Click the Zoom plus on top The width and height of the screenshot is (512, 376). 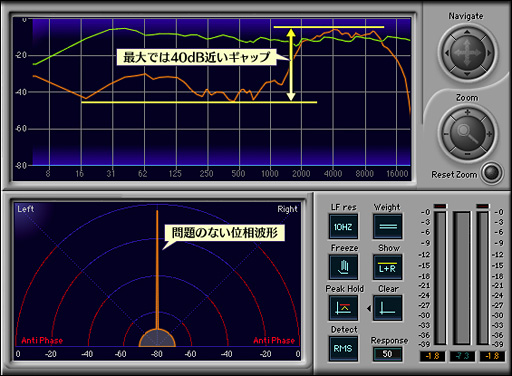(x=467, y=112)
